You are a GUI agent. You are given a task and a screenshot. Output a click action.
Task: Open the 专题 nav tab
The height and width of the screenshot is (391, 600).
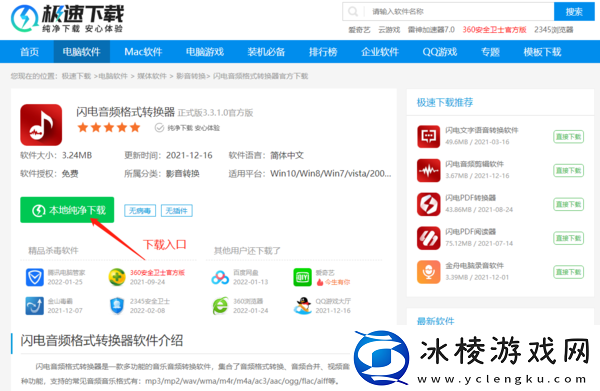coord(490,52)
